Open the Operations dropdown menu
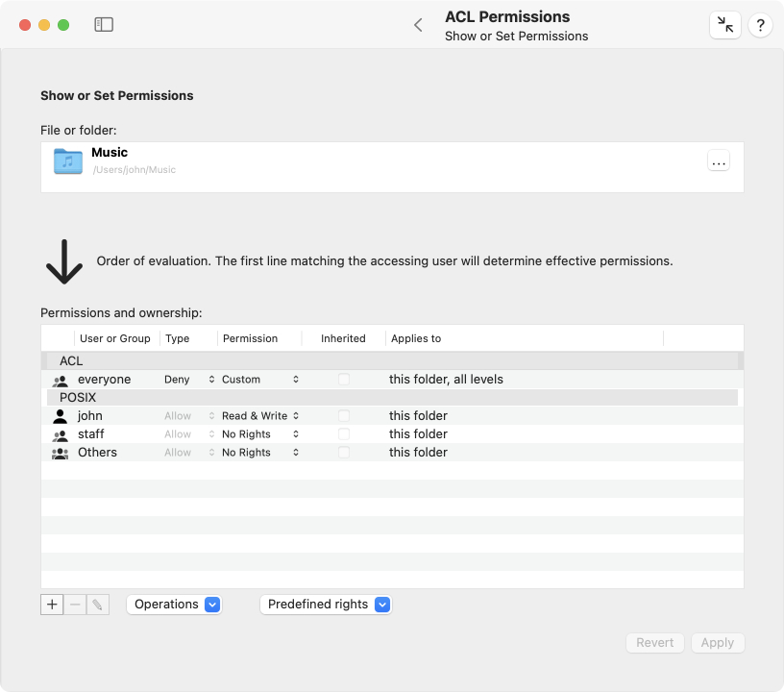Image resolution: width=784 pixels, height=692 pixels. point(174,604)
